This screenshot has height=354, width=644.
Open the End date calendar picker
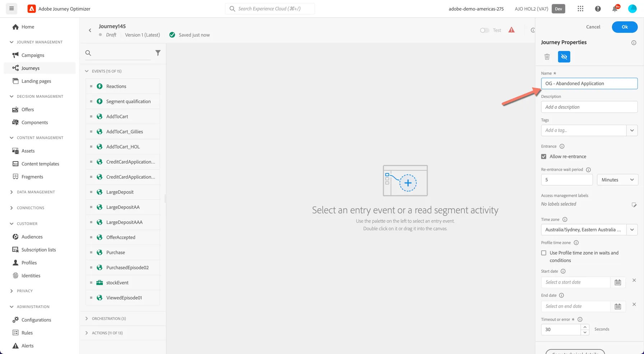pyautogui.click(x=618, y=307)
